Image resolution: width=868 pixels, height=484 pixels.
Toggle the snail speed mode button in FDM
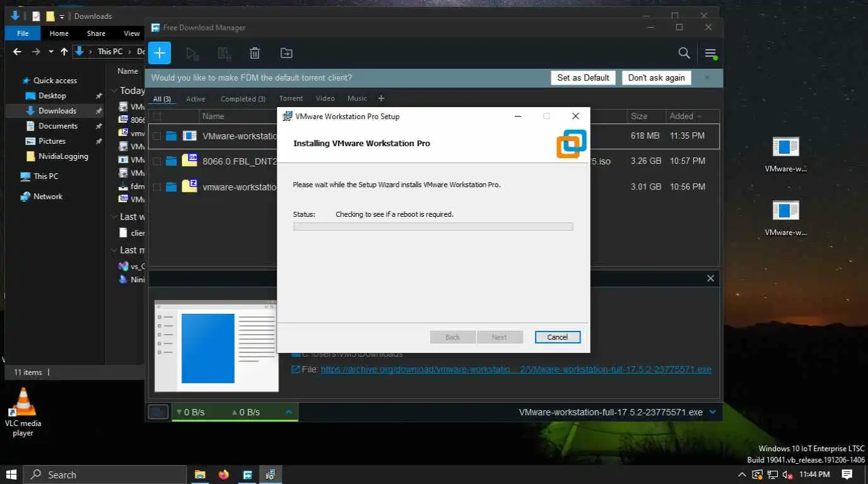click(158, 412)
